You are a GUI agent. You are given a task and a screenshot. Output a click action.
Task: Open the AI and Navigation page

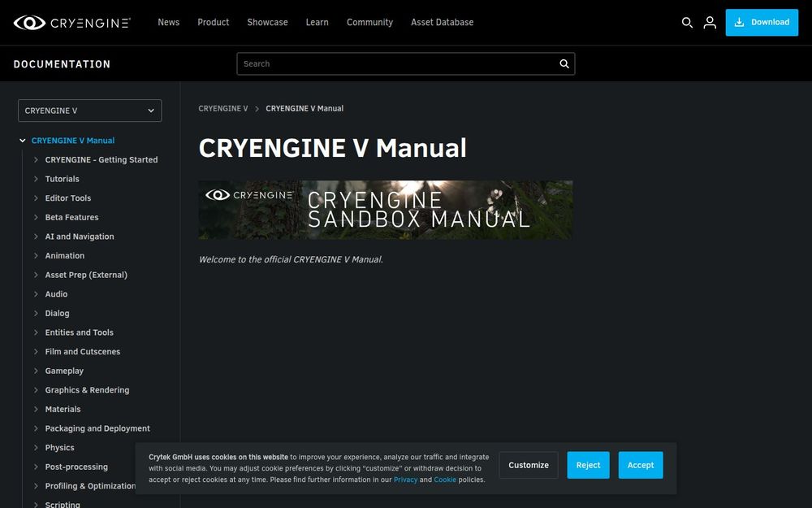click(x=80, y=237)
